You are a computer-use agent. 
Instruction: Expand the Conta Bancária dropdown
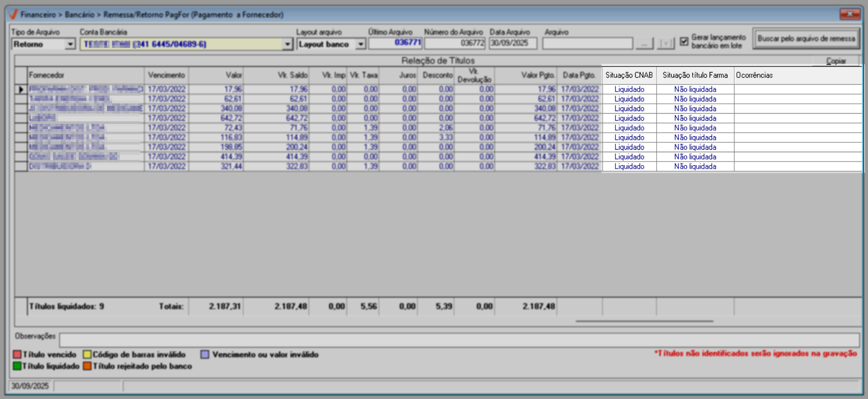coord(287,45)
